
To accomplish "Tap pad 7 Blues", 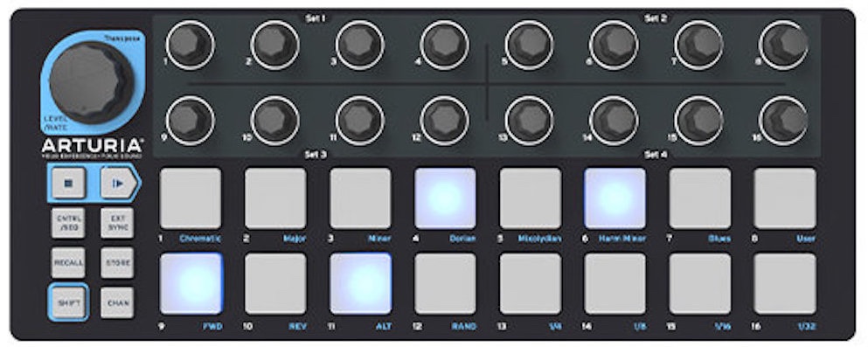I will pyautogui.click(x=700, y=198).
